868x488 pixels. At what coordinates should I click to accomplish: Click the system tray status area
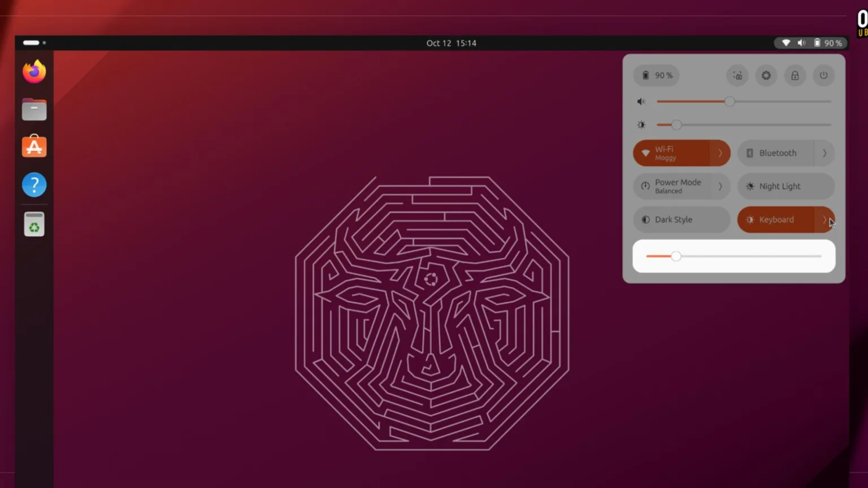(x=809, y=43)
